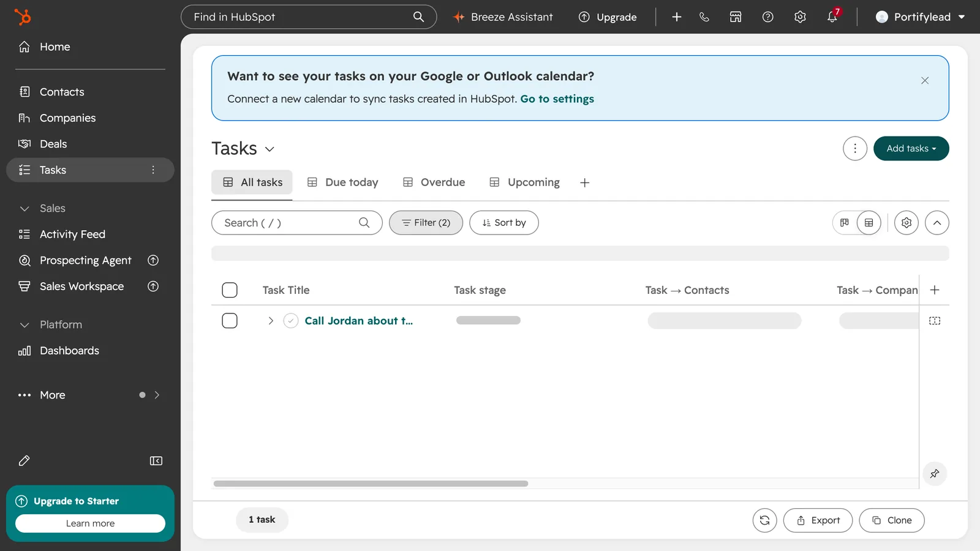Collapse the filter toolbar with up chevron
Viewport: 980px width, 551px height.
click(937, 223)
